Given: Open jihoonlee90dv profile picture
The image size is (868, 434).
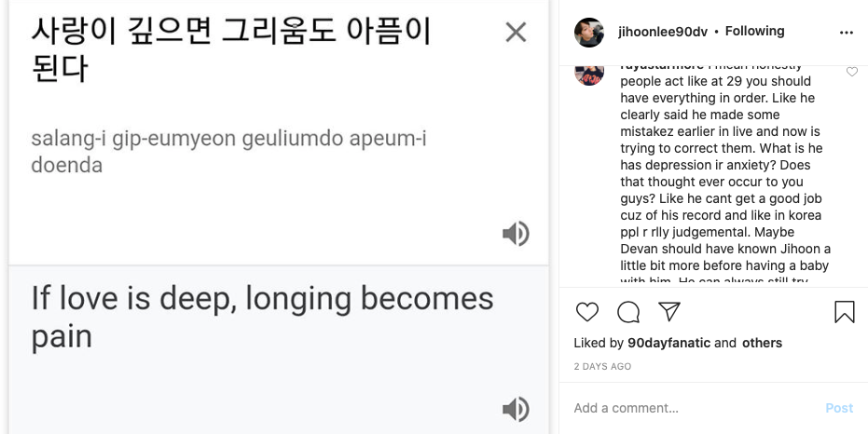Looking at the screenshot, I should pyautogui.click(x=589, y=32).
